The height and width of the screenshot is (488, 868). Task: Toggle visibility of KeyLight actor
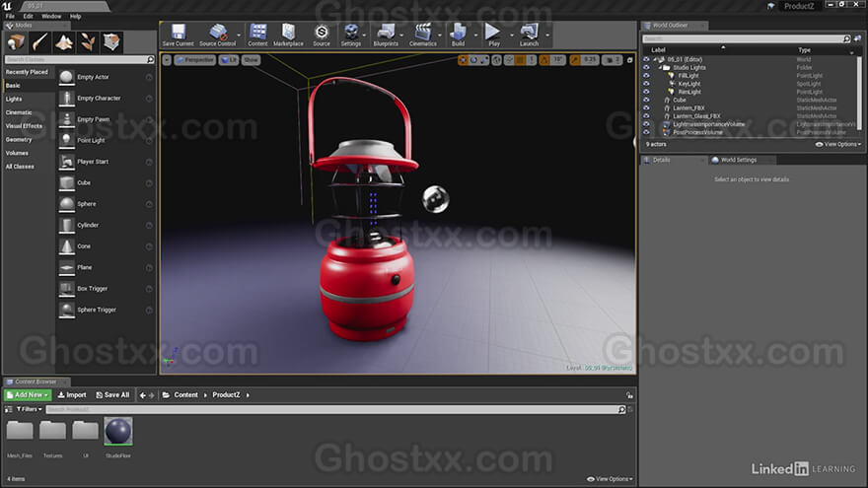click(646, 84)
